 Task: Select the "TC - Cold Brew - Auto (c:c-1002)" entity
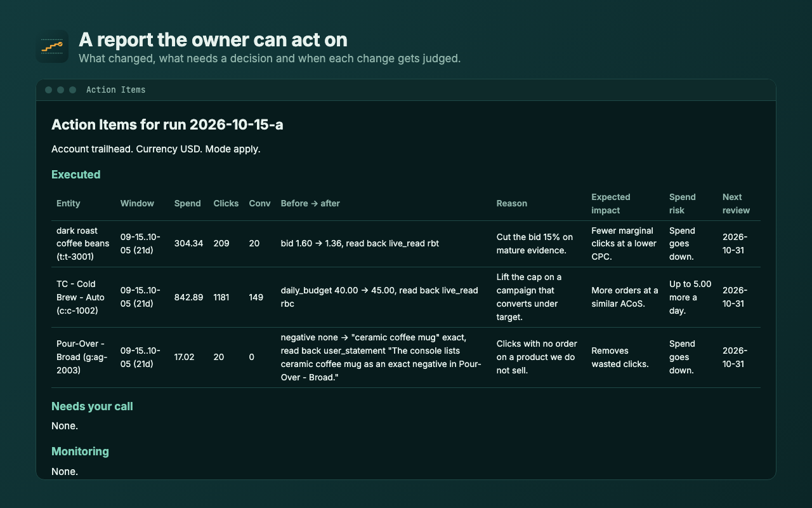(x=81, y=297)
